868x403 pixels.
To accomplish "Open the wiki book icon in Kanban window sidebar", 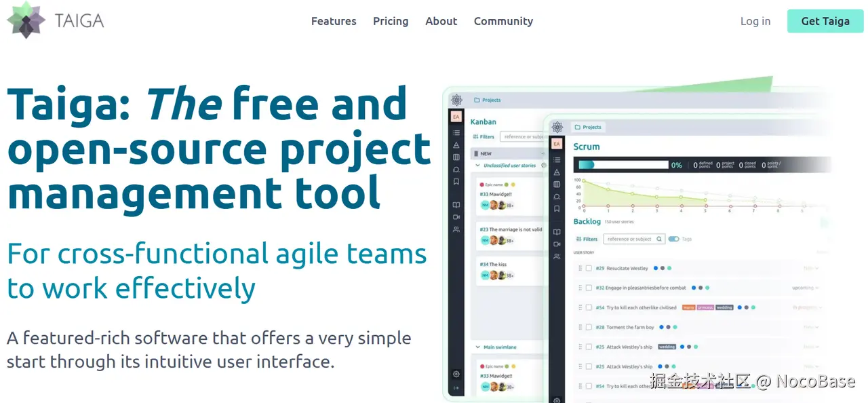I will point(456,205).
